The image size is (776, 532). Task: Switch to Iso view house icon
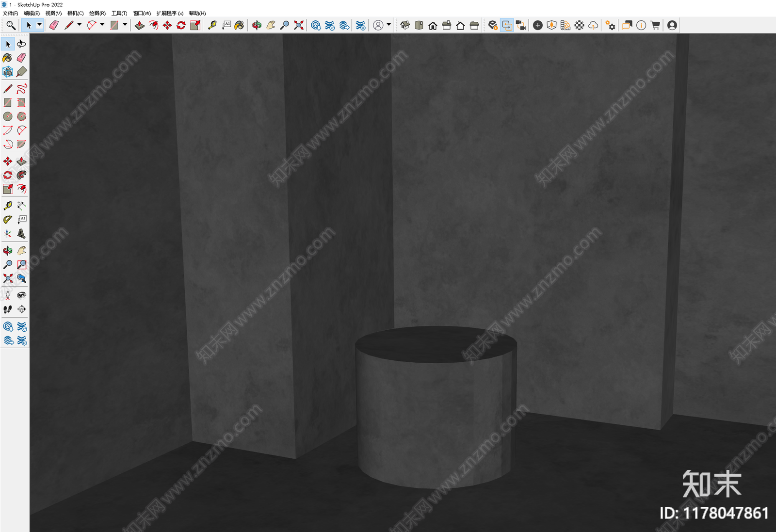coord(405,25)
